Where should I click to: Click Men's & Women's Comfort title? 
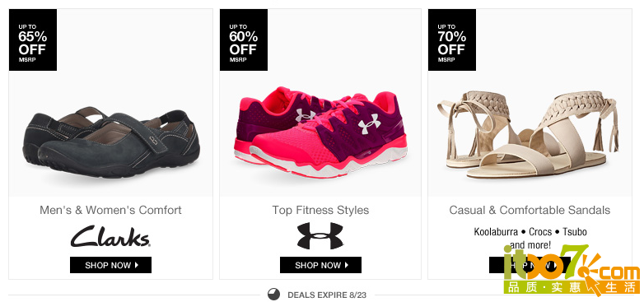pyautogui.click(x=110, y=210)
